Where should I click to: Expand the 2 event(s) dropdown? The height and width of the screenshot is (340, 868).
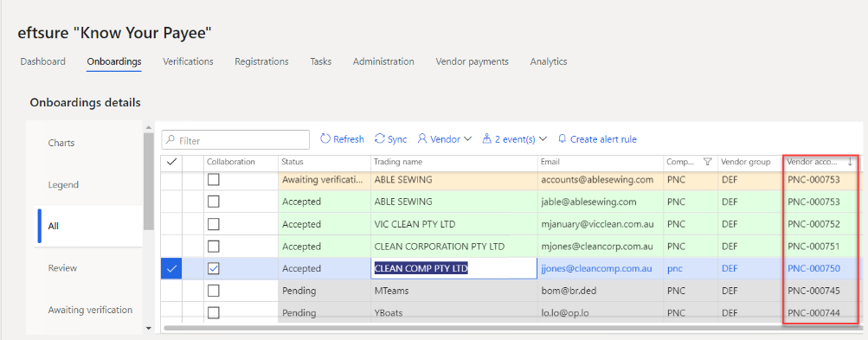[x=515, y=139]
